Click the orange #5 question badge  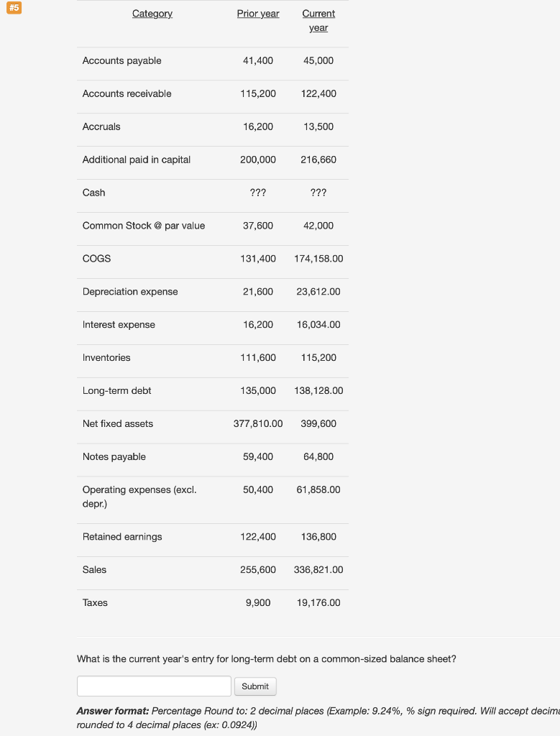point(14,8)
